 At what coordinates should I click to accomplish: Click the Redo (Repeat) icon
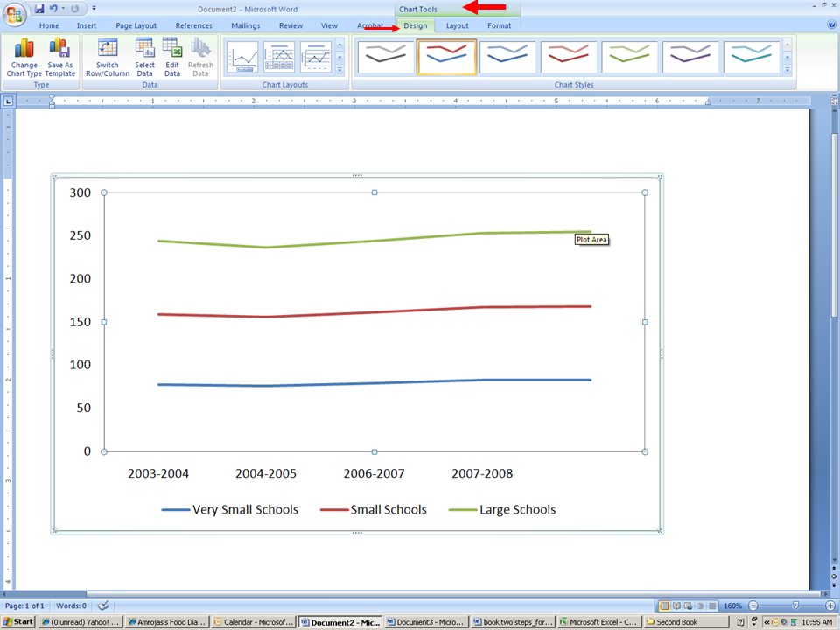(75, 9)
